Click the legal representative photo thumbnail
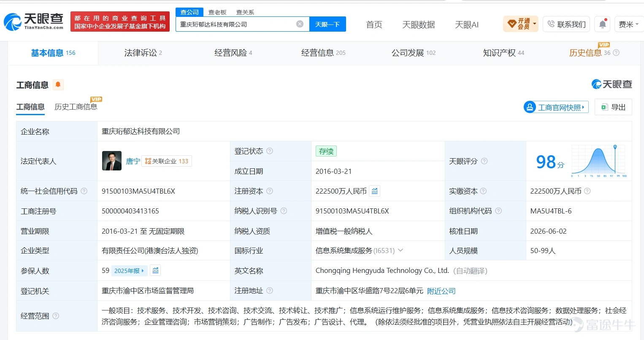This screenshot has height=340, width=644. tap(112, 161)
